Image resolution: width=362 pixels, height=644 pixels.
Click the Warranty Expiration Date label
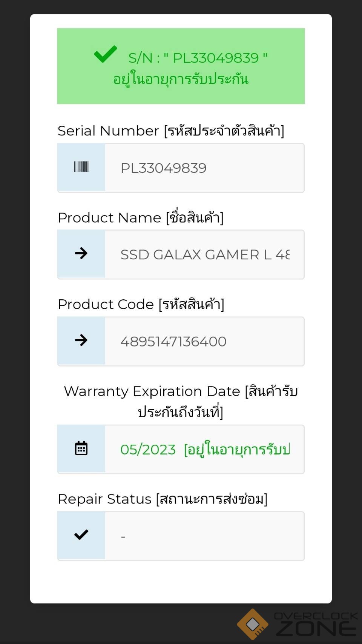click(x=181, y=401)
